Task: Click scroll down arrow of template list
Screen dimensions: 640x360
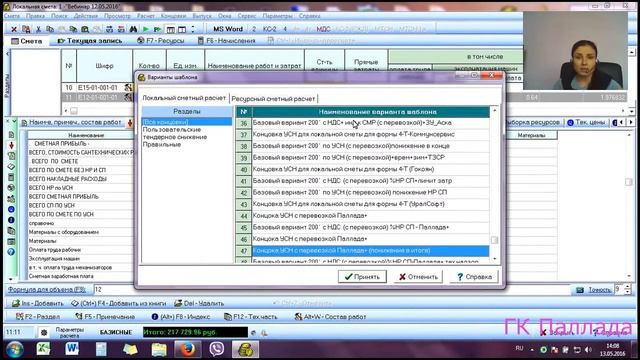Action: coord(495,259)
